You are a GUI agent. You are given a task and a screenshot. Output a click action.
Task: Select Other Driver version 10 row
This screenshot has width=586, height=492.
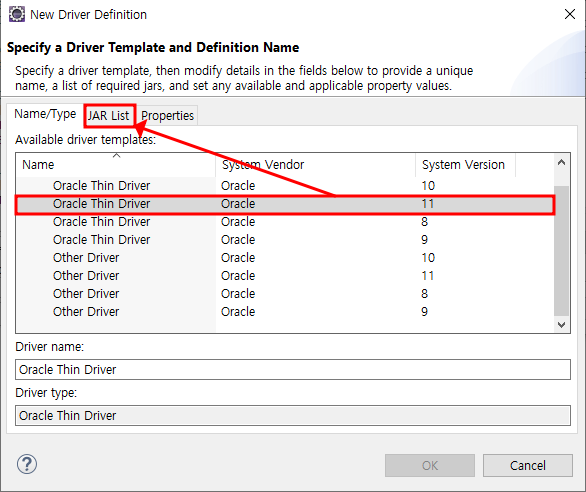coord(285,258)
